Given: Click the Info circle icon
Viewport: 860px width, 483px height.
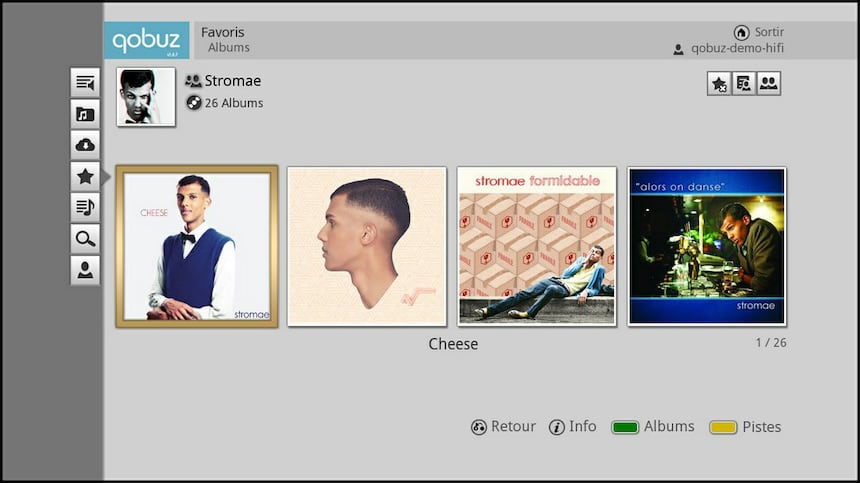Looking at the screenshot, I should pyautogui.click(x=557, y=427).
